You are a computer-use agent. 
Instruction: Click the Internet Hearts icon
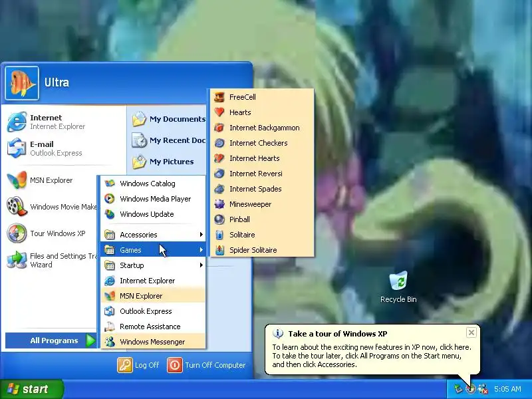click(x=219, y=158)
